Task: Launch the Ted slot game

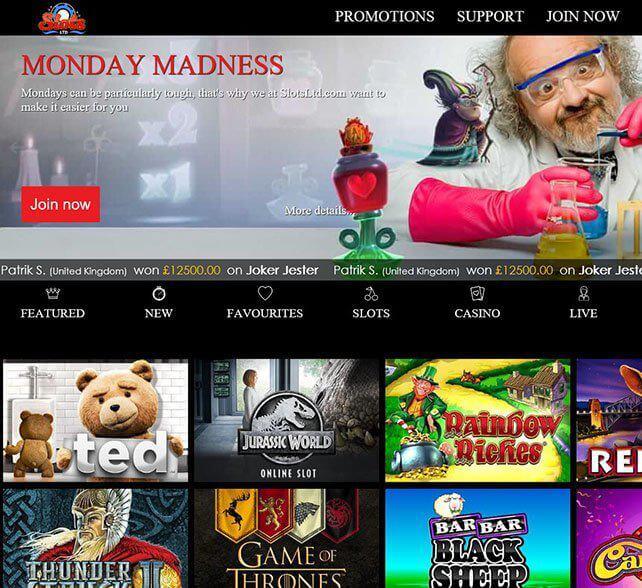Action: click(x=95, y=421)
